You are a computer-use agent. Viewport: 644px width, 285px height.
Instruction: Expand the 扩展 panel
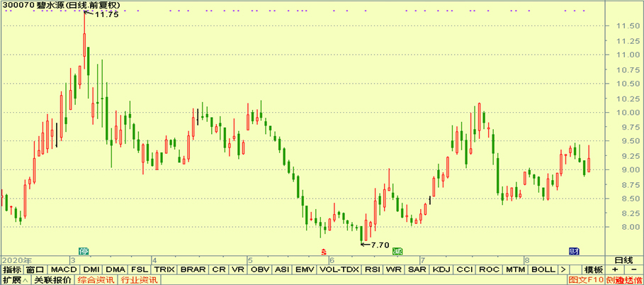coord(15,280)
